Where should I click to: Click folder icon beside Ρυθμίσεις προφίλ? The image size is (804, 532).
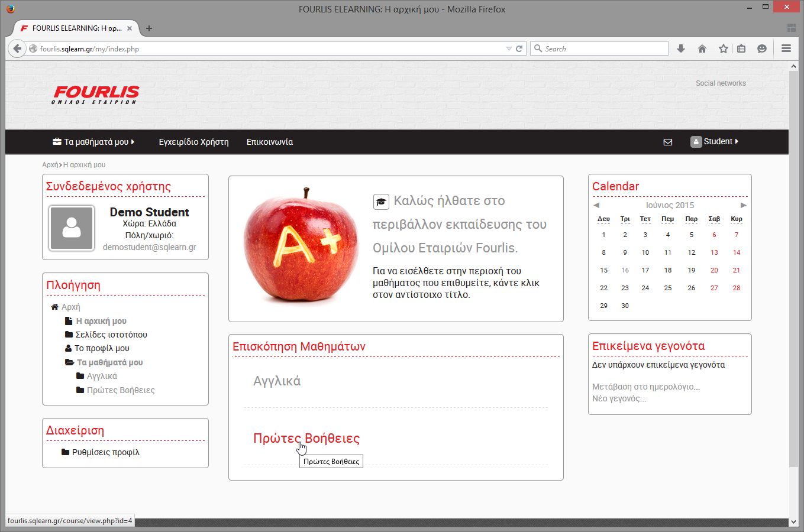coord(66,452)
